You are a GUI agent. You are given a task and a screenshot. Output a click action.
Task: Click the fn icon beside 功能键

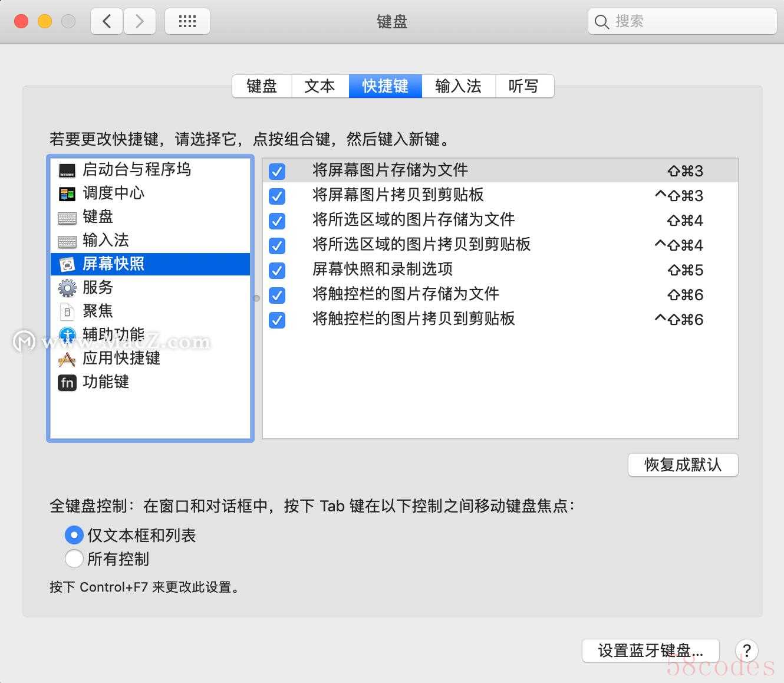click(x=67, y=383)
